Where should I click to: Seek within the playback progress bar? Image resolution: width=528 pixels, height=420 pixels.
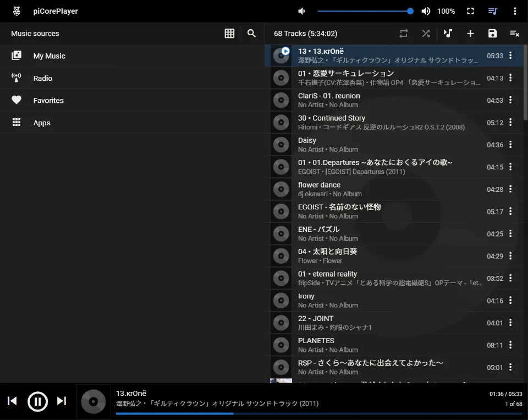319,413
